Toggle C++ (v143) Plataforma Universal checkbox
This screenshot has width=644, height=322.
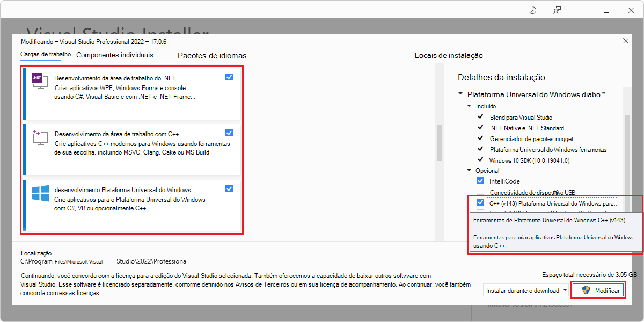point(480,203)
